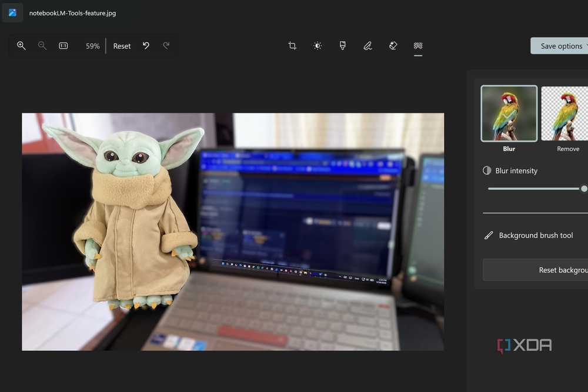Click the Reset background button
The width and height of the screenshot is (588, 392).
(x=536, y=270)
